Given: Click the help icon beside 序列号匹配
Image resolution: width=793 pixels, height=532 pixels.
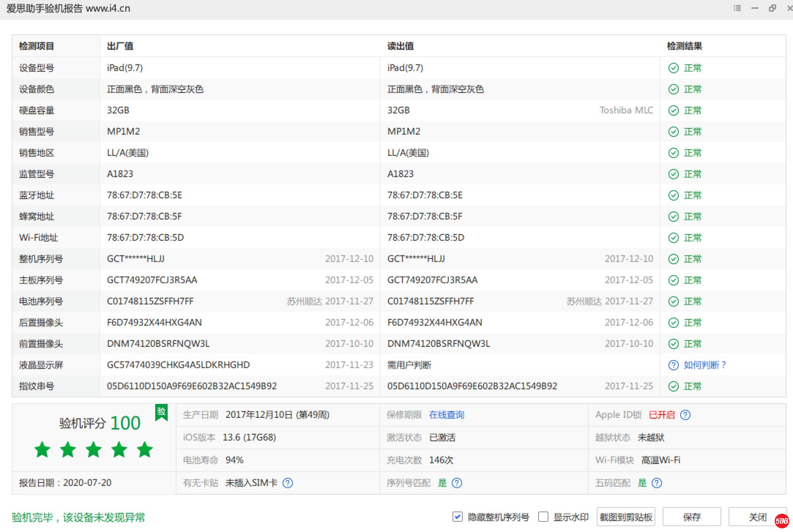Looking at the screenshot, I should (457, 483).
